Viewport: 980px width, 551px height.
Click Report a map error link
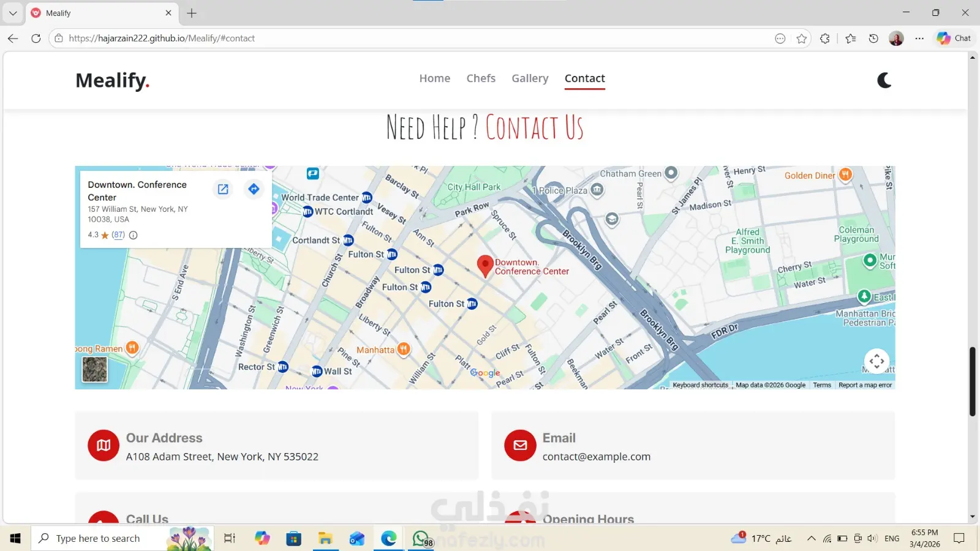pyautogui.click(x=865, y=385)
